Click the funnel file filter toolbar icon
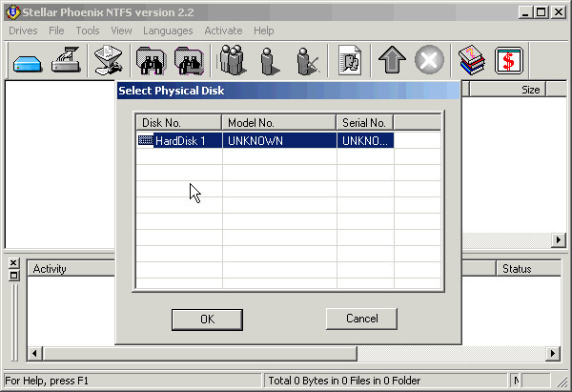The height and width of the screenshot is (392, 572). click(109, 60)
